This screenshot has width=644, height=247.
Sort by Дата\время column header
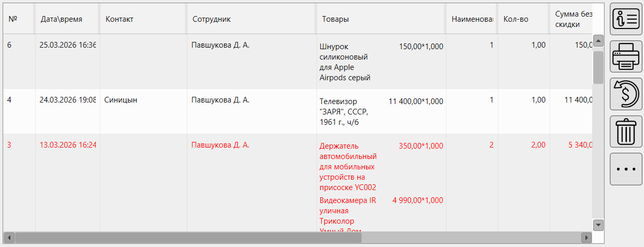62,19
